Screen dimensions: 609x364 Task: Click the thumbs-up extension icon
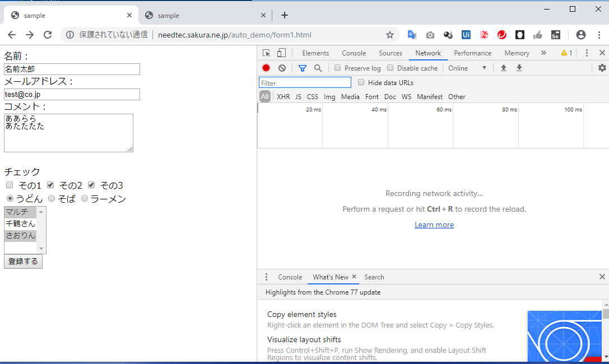coord(537,35)
